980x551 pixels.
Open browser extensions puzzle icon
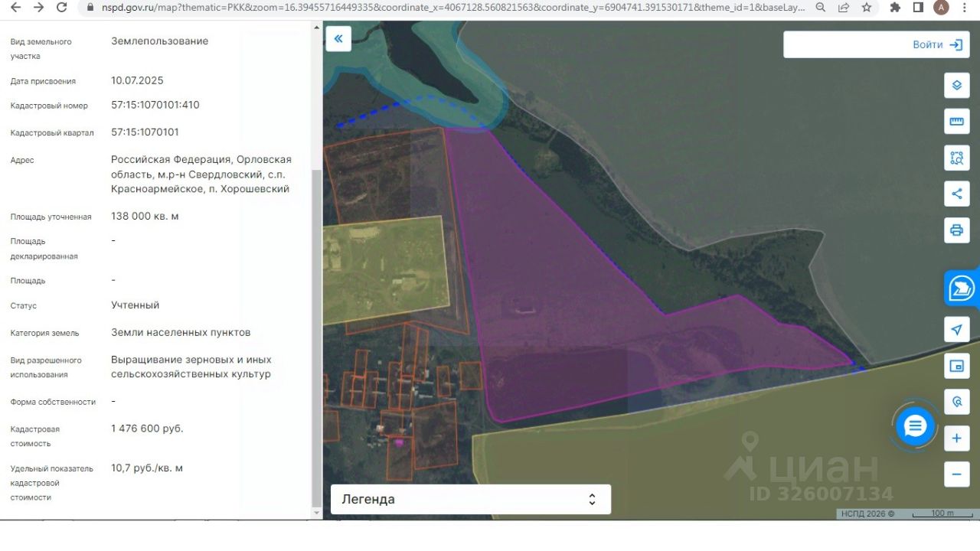[x=895, y=8]
